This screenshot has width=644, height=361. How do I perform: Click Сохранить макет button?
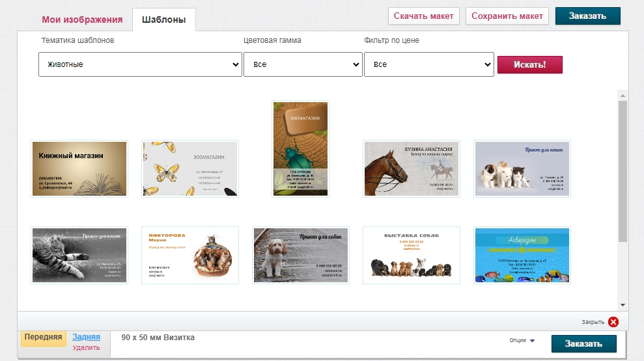click(507, 16)
